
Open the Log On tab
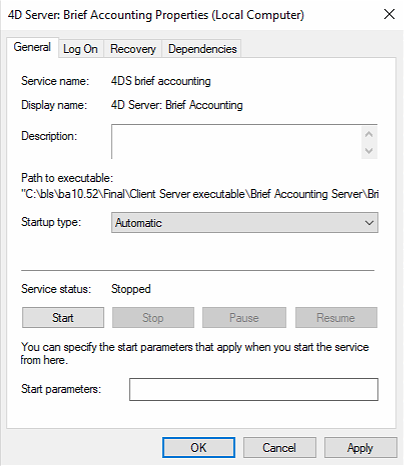click(80, 49)
